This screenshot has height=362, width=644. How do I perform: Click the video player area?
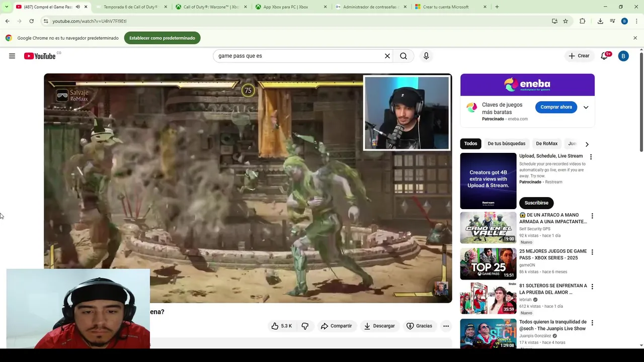248,188
